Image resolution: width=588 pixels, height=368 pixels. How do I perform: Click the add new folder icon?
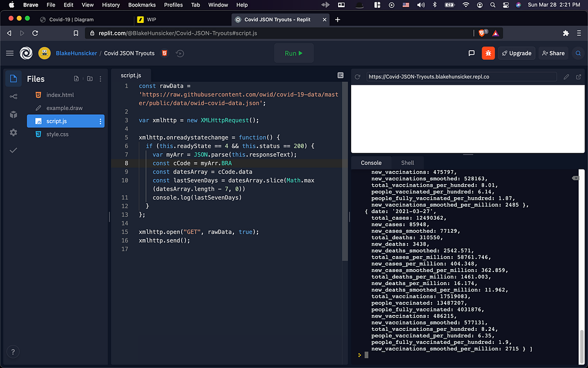click(89, 79)
